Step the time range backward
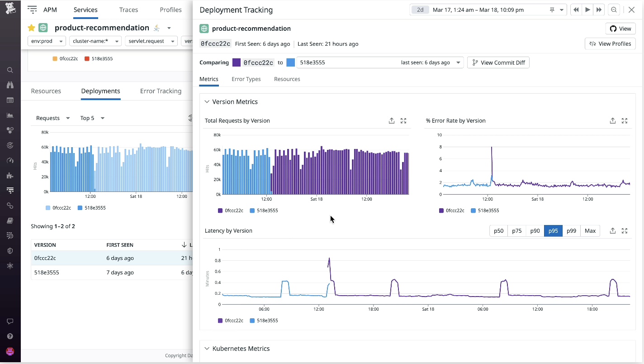Image resolution: width=644 pixels, height=364 pixels. point(576,10)
